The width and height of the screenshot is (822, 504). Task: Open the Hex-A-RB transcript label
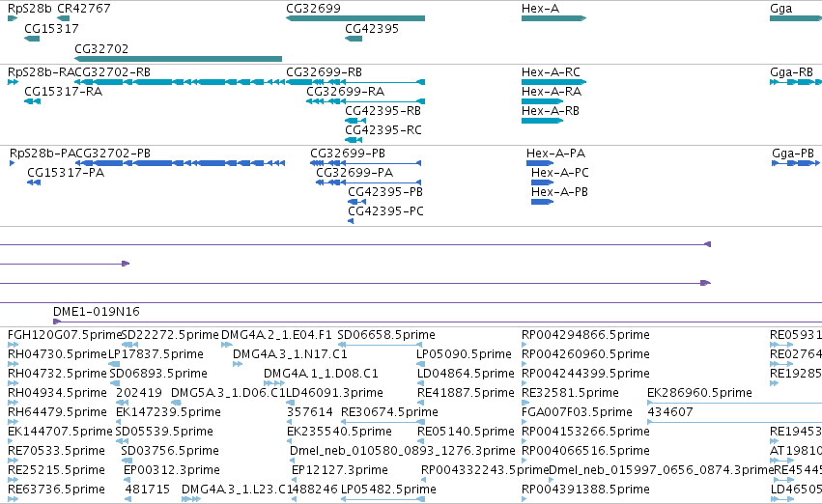pos(551,111)
